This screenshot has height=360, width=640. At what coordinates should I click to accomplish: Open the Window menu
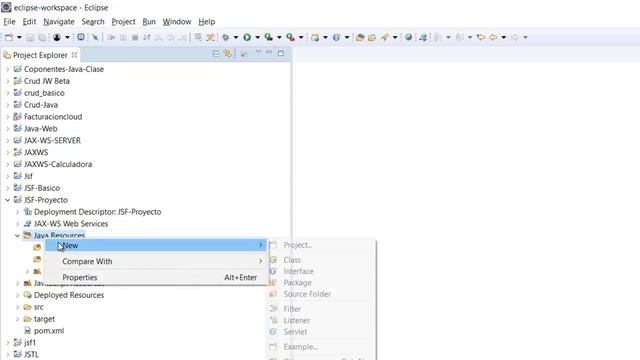[x=177, y=22]
